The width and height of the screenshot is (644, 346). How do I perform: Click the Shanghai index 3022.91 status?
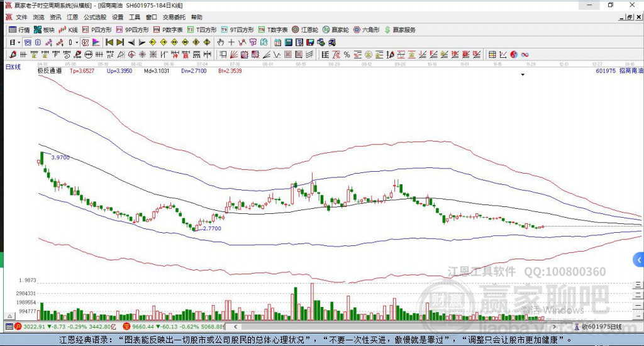pyautogui.click(x=65, y=326)
